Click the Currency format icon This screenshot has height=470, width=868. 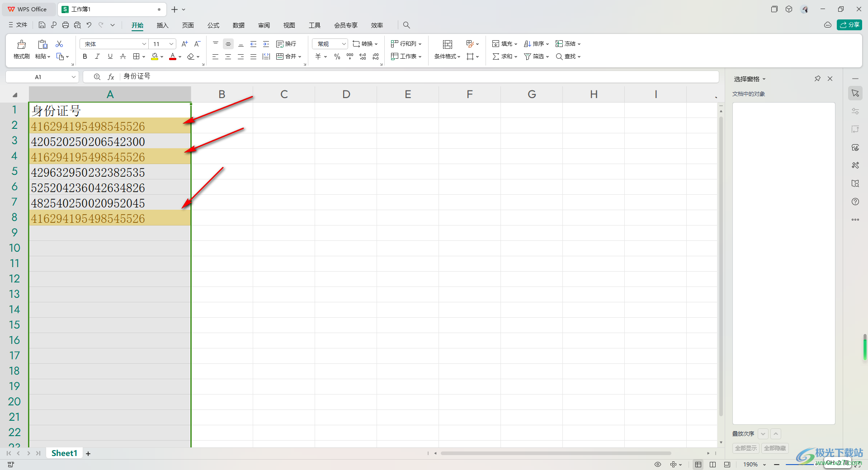coord(318,56)
